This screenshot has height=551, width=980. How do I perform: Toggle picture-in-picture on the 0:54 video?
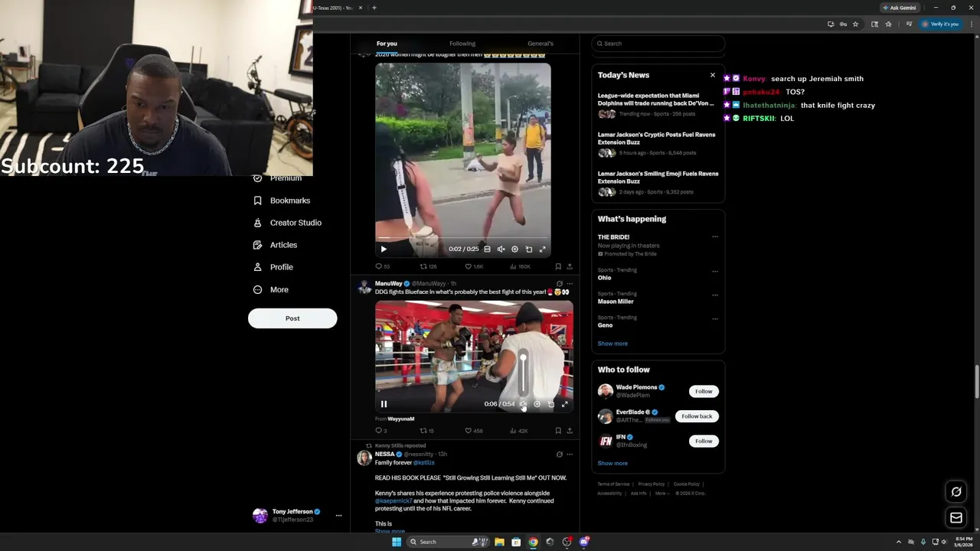pos(550,404)
